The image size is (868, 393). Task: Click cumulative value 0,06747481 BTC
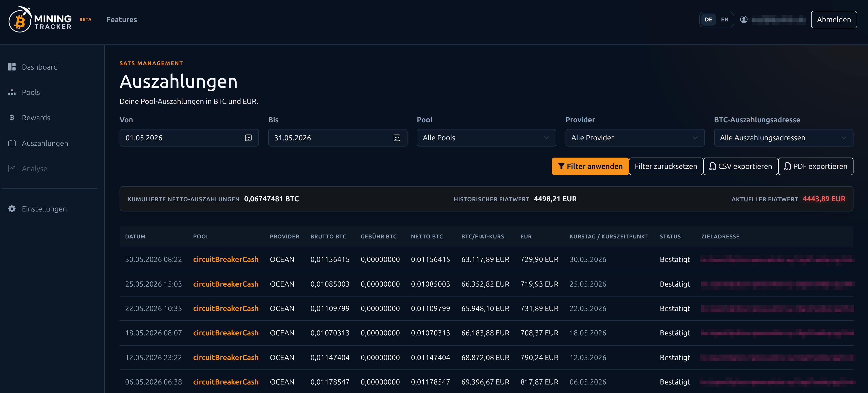pyautogui.click(x=271, y=199)
